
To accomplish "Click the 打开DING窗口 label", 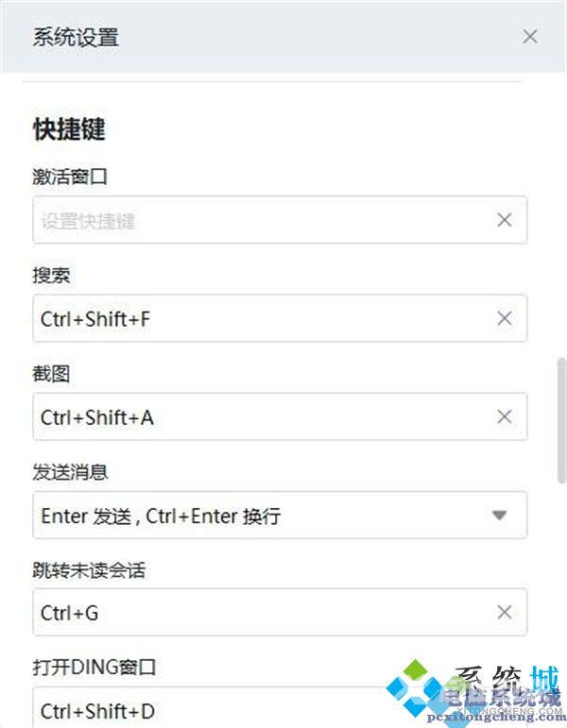I will click(x=94, y=668).
